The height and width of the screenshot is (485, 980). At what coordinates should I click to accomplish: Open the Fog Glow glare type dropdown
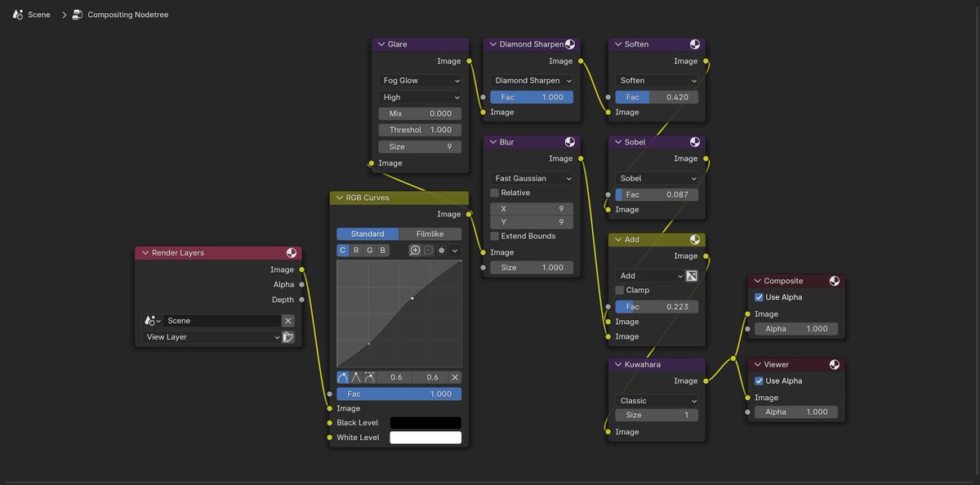click(x=420, y=81)
